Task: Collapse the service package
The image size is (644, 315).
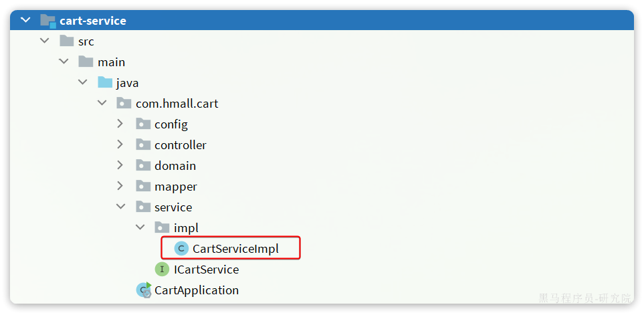Action: [x=120, y=207]
